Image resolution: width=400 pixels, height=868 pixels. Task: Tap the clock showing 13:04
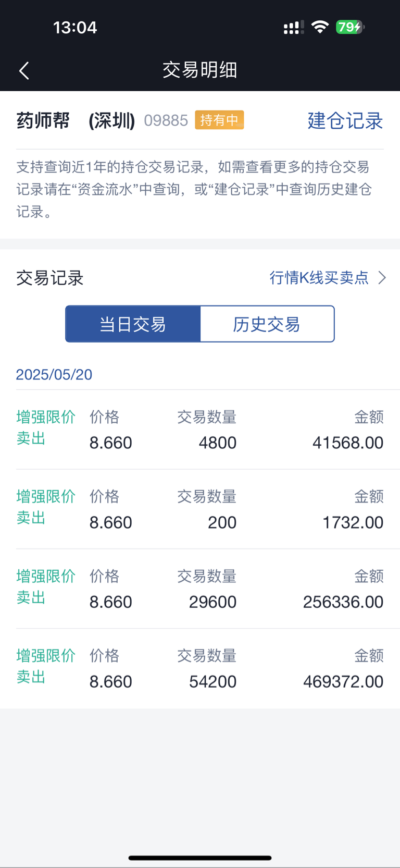75,27
